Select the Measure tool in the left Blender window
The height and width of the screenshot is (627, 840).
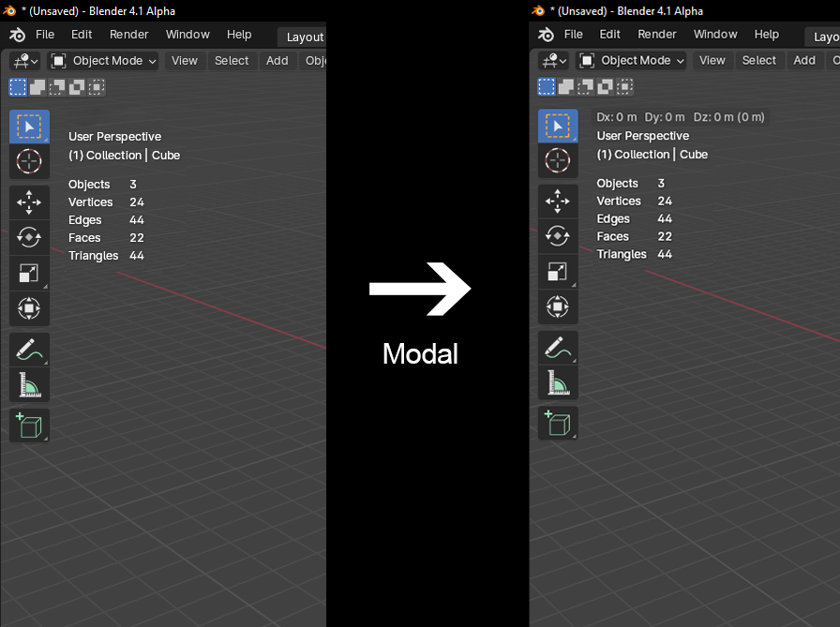click(x=29, y=384)
